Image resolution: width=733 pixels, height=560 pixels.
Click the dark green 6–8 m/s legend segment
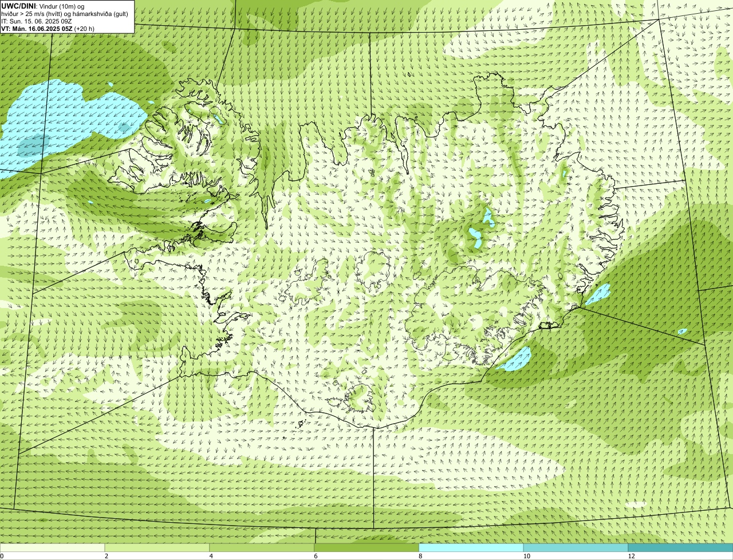click(x=366, y=547)
